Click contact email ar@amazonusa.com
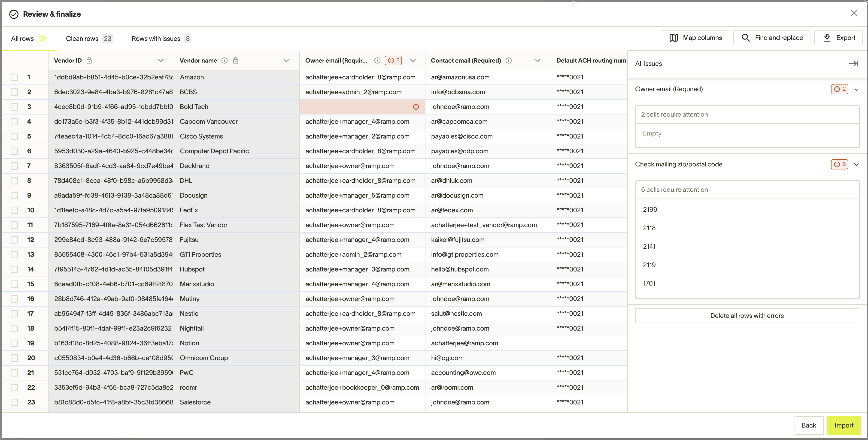Screen dimensions: 868x440 pos(460,77)
